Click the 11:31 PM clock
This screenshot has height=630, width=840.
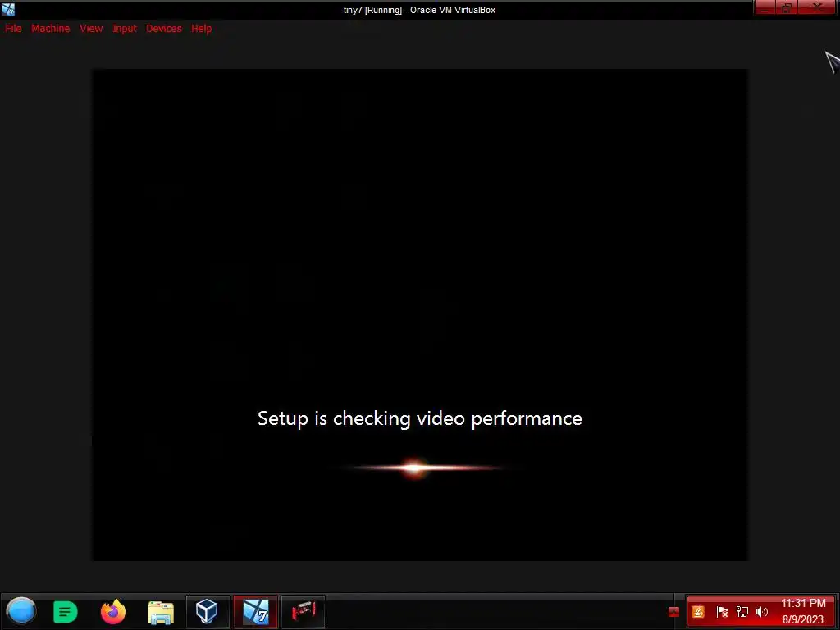tap(803, 603)
